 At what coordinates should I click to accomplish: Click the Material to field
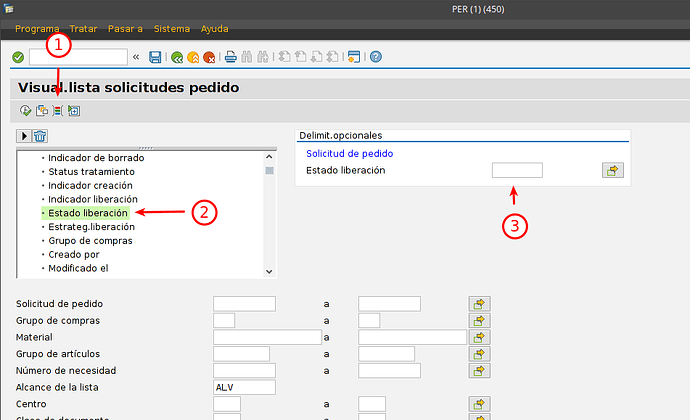click(x=412, y=337)
